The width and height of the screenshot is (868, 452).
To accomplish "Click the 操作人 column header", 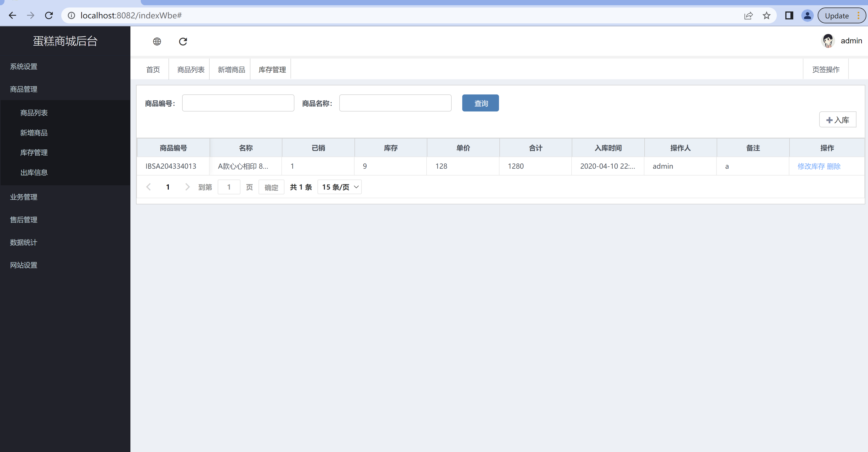I will click(680, 148).
